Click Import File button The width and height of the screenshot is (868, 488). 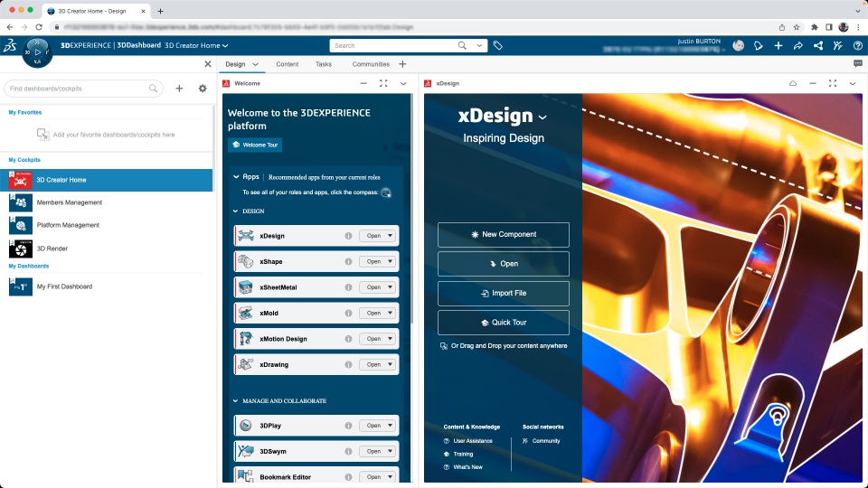[x=504, y=293]
